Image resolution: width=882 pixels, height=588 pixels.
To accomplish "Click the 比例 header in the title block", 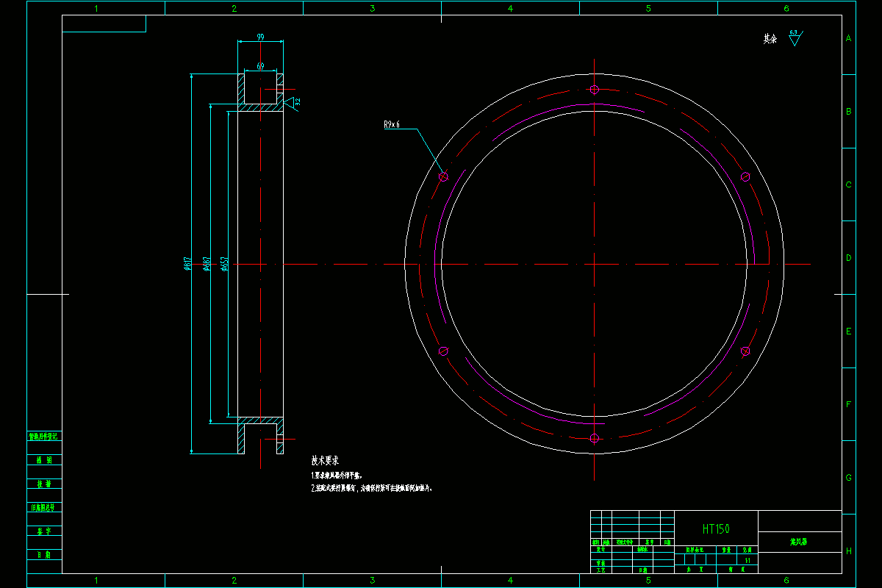I will click(x=747, y=550).
